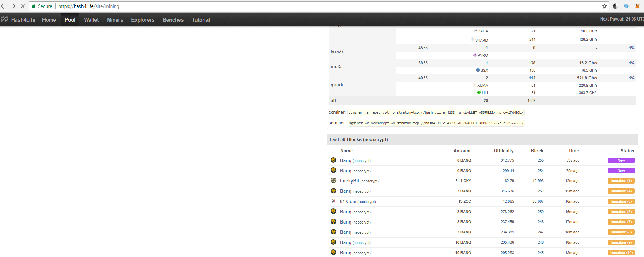The width and height of the screenshot is (644, 257).
Task: Go back with the browser back arrow
Action: (4, 6)
